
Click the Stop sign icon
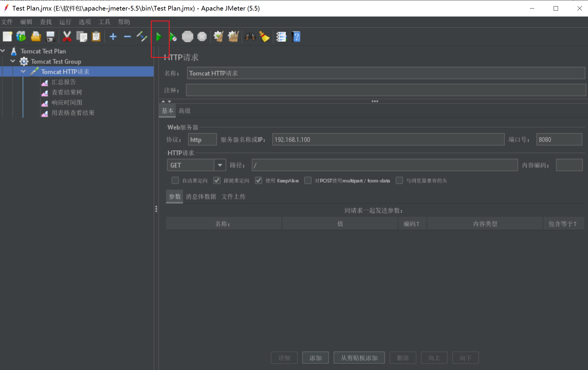point(188,37)
